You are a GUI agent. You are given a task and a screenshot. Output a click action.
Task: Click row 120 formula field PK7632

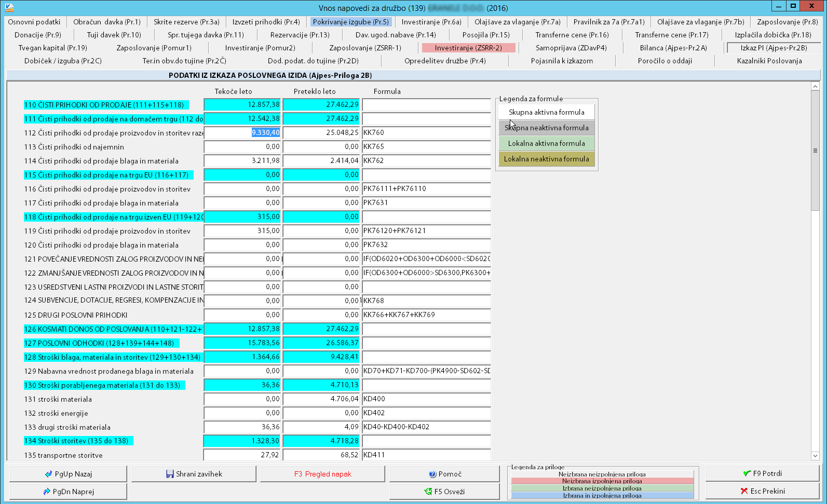[426, 245]
